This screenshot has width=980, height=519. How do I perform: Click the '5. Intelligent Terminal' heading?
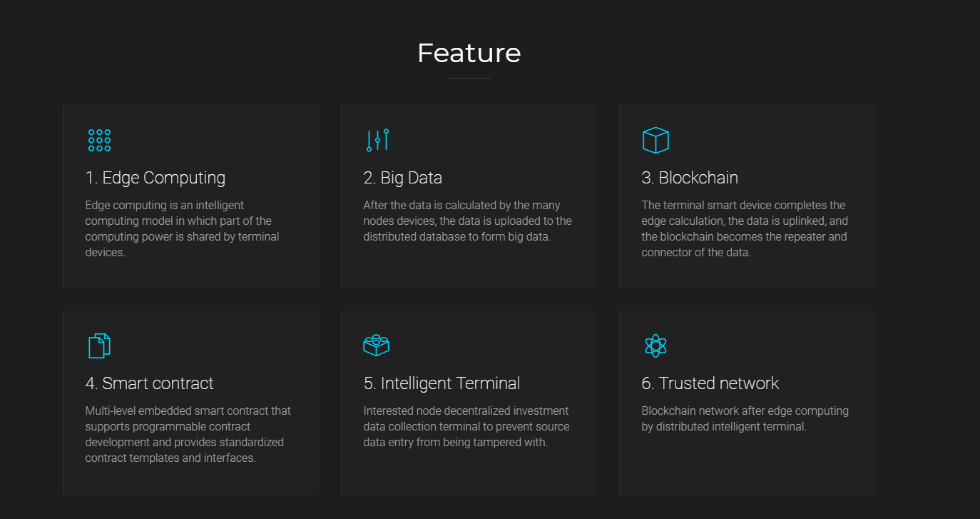pyautogui.click(x=442, y=383)
